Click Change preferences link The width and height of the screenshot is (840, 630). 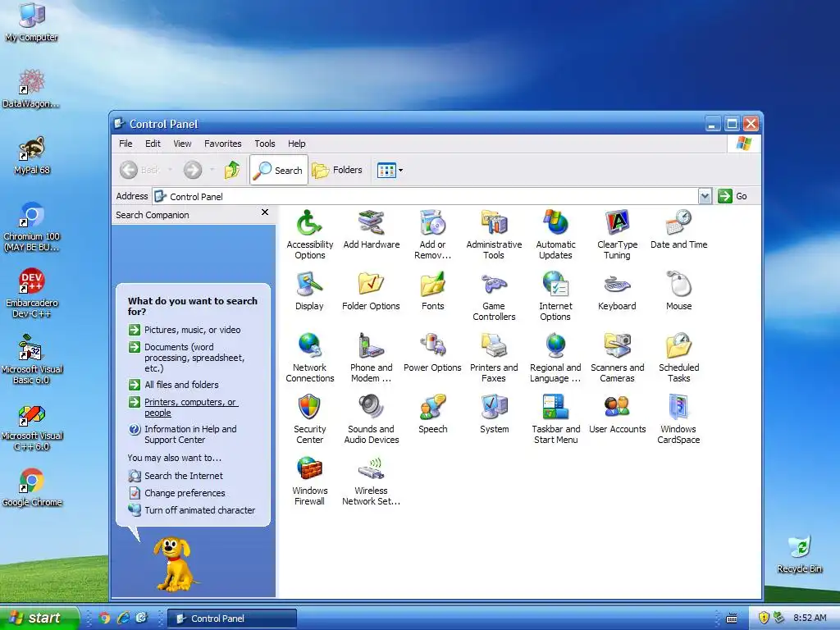point(177,493)
